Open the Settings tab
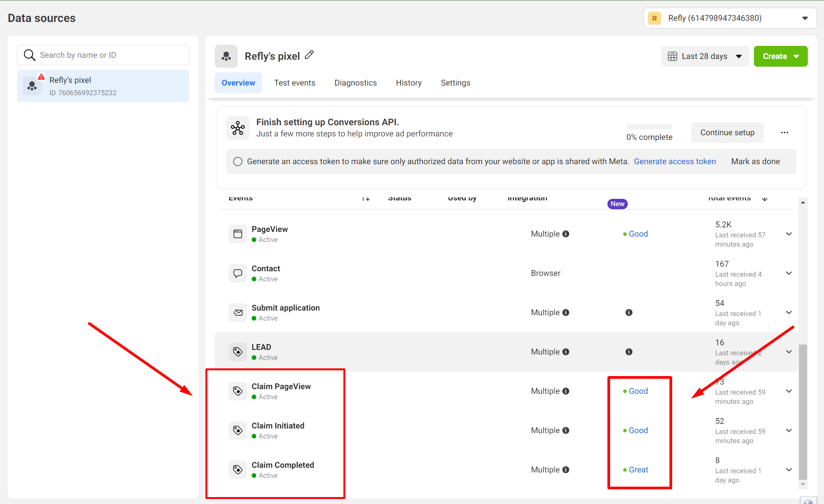 [455, 83]
